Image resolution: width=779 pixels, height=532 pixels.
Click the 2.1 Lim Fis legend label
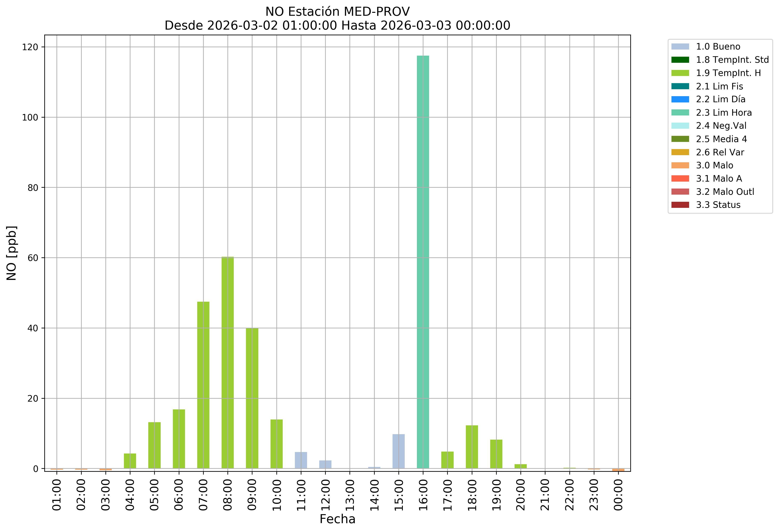click(x=719, y=86)
